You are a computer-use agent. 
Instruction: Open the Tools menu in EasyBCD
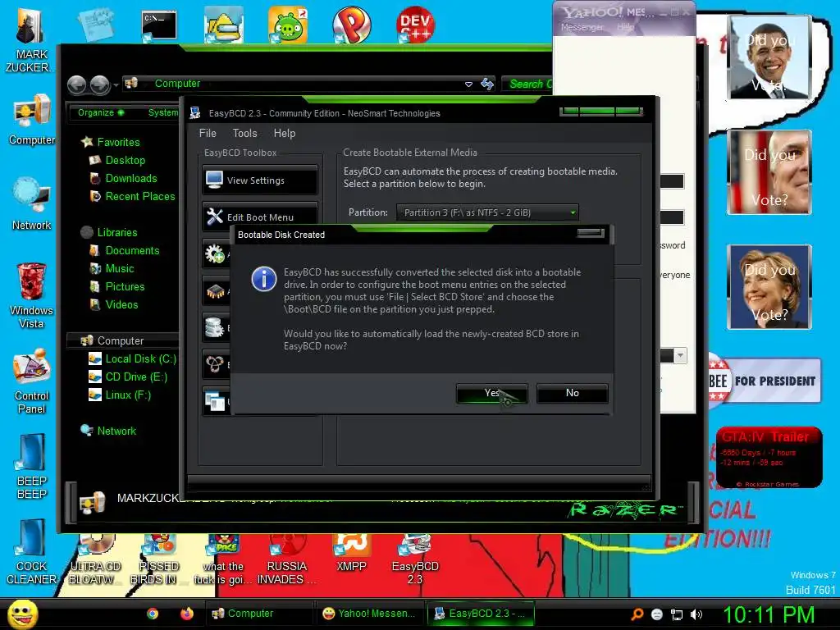point(244,134)
